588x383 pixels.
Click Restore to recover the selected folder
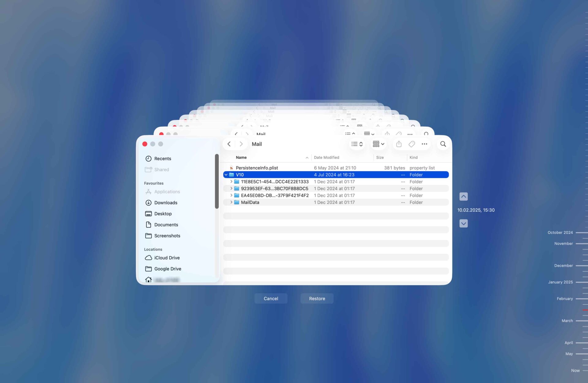pyautogui.click(x=317, y=298)
